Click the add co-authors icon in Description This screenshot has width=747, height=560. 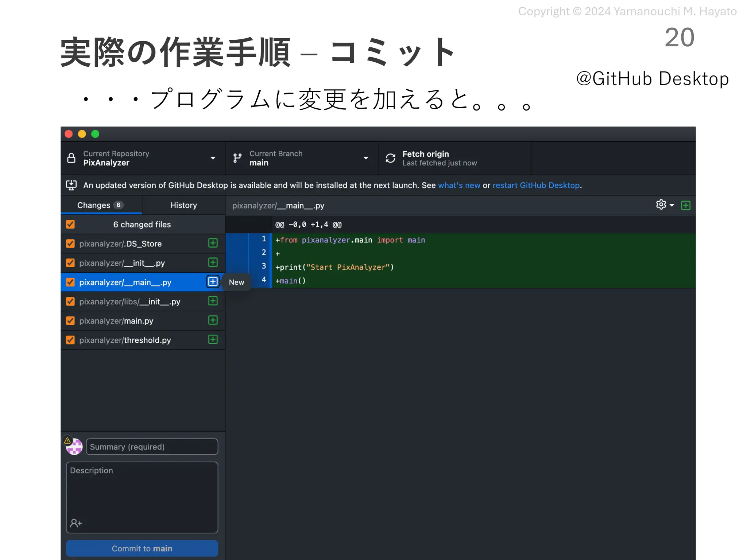76,523
